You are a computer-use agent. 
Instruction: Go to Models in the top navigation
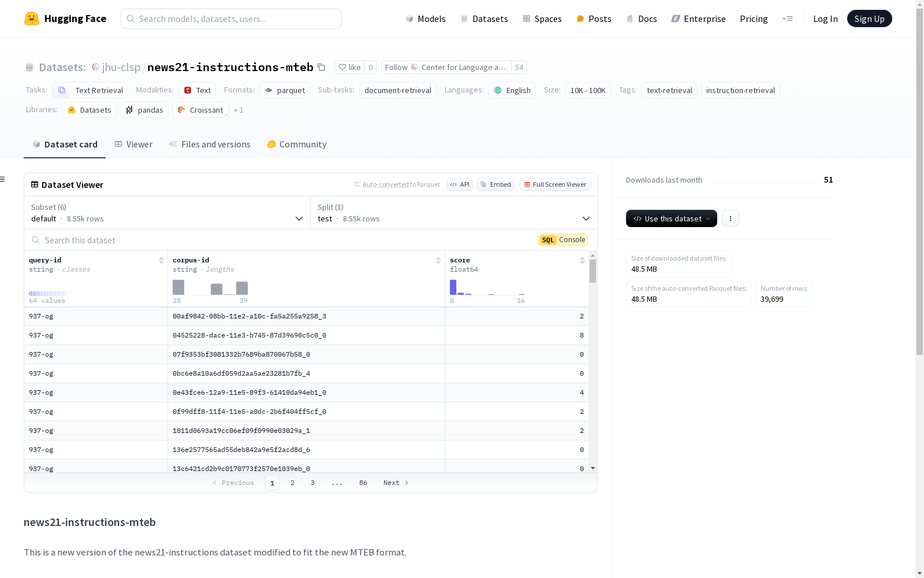(426, 18)
